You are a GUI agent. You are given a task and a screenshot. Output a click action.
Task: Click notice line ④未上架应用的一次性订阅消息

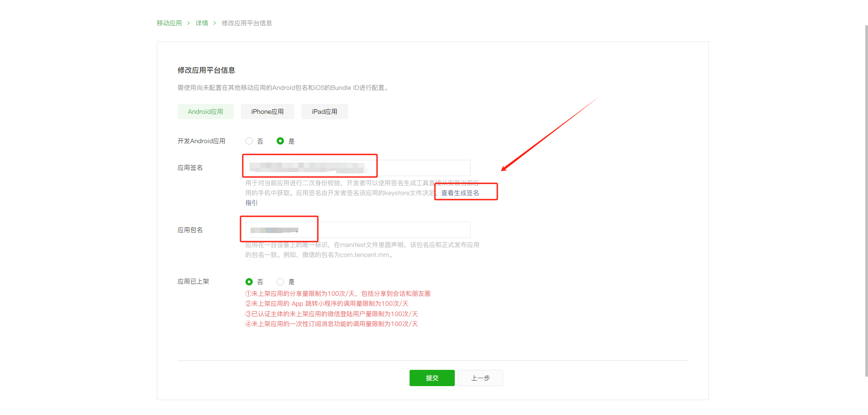tap(331, 324)
